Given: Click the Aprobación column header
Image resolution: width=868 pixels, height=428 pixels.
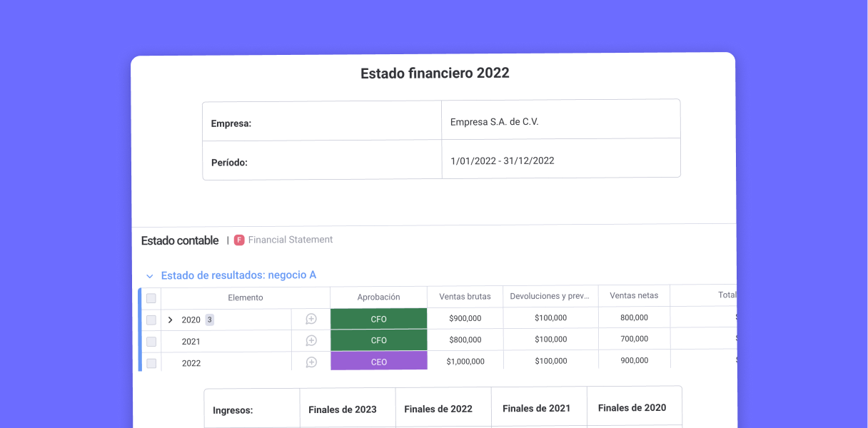Looking at the screenshot, I should click(x=378, y=297).
